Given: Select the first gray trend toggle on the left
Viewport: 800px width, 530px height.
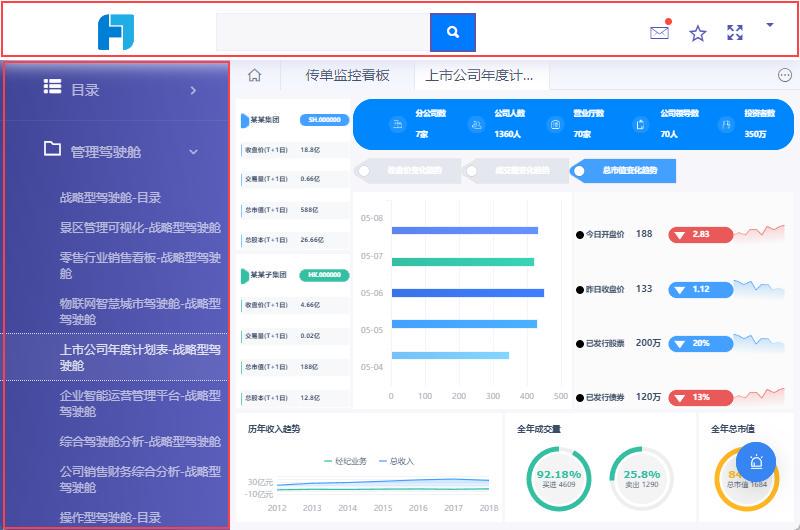Looking at the screenshot, I should click(x=407, y=170).
